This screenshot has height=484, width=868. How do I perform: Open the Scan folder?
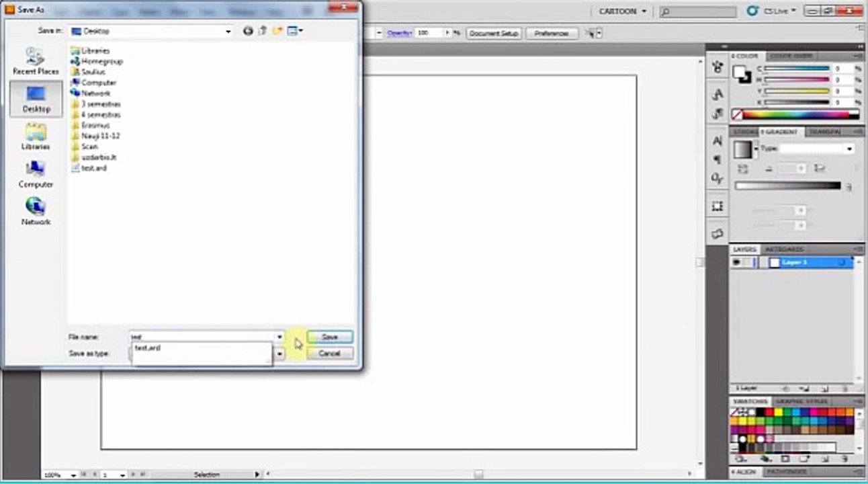[84, 147]
